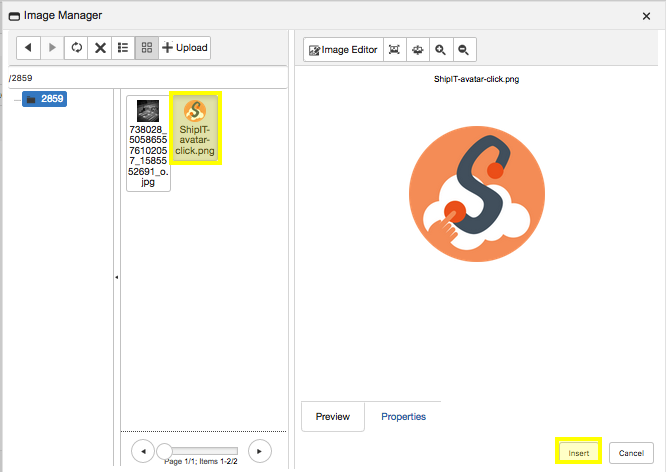Refresh the file list
The width and height of the screenshot is (666, 472).
tap(76, 48)
